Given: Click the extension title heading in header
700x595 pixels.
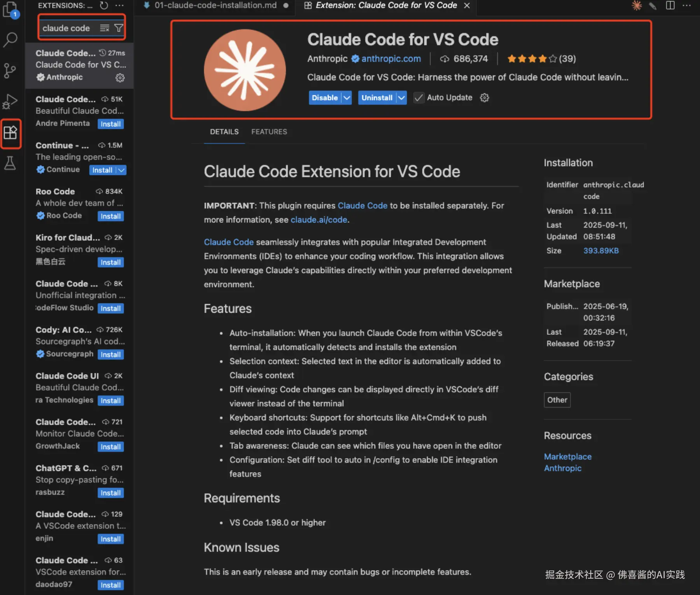Looking at the screenshot, I should 403,39.
